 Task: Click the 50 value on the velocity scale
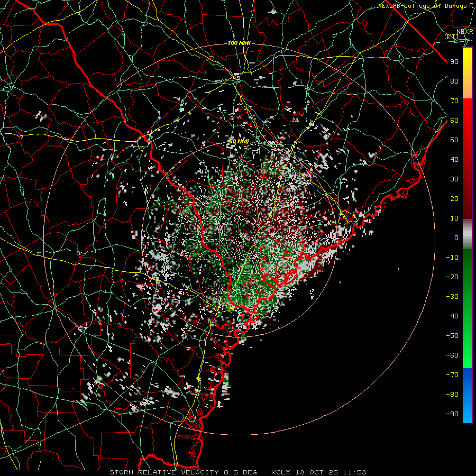pyautogui.click(x=454, y=140)
